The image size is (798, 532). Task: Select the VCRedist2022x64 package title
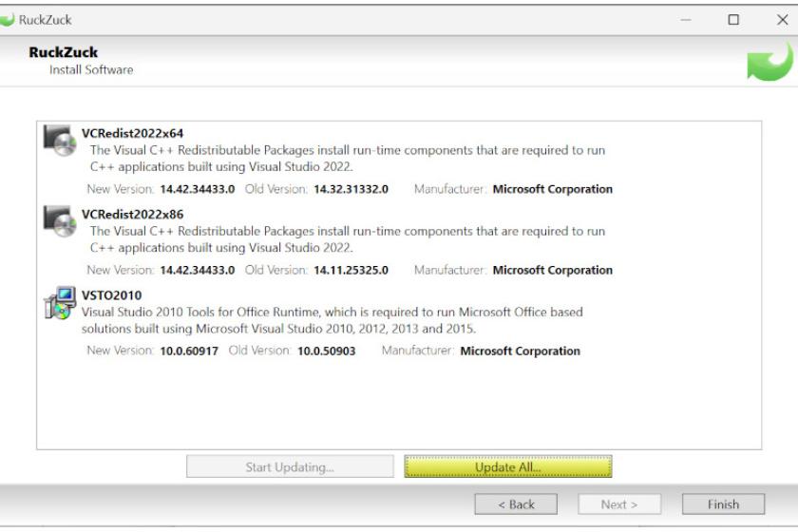(132, 133)
